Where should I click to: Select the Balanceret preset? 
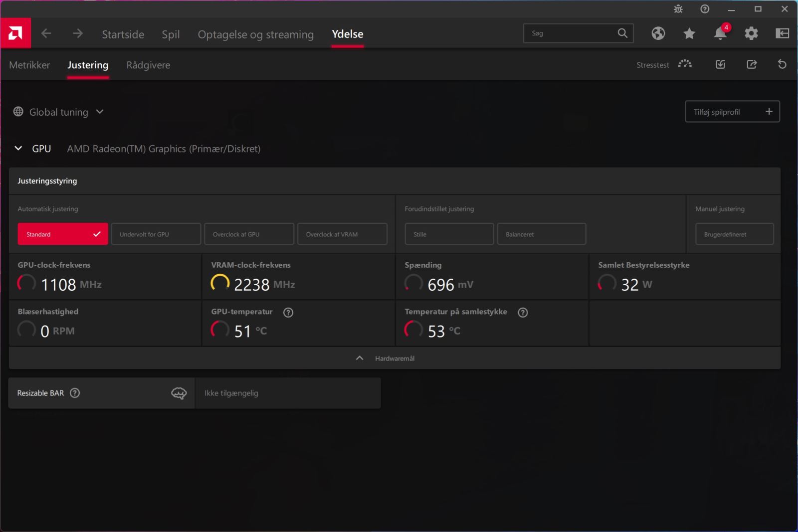(x=542, y=234)
